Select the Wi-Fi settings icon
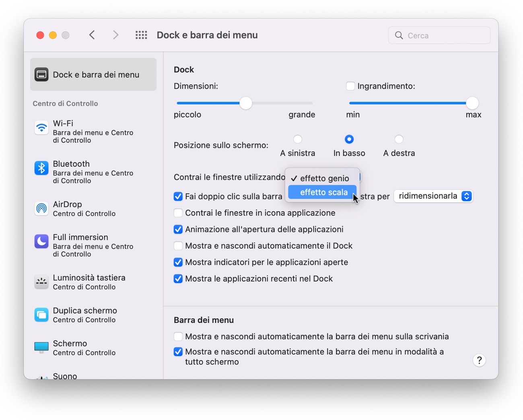This screenshot has height=420, width=523. pyautogui.click(x=41, y=128)
